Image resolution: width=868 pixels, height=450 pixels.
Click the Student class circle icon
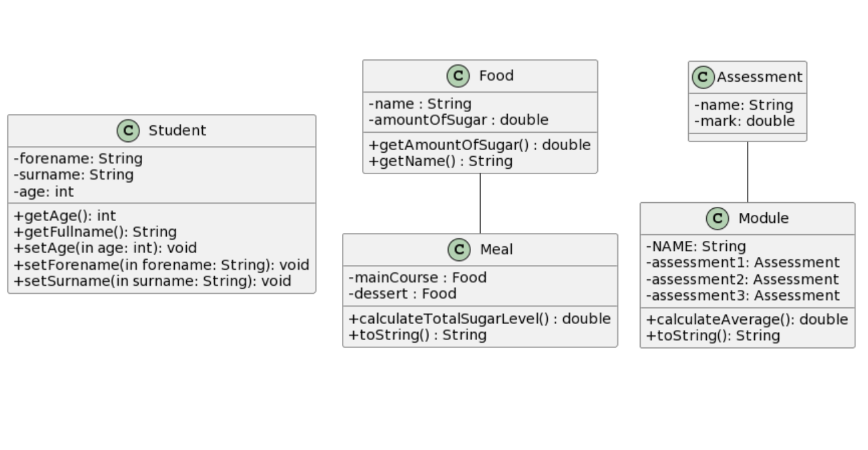tap(128, 131)
